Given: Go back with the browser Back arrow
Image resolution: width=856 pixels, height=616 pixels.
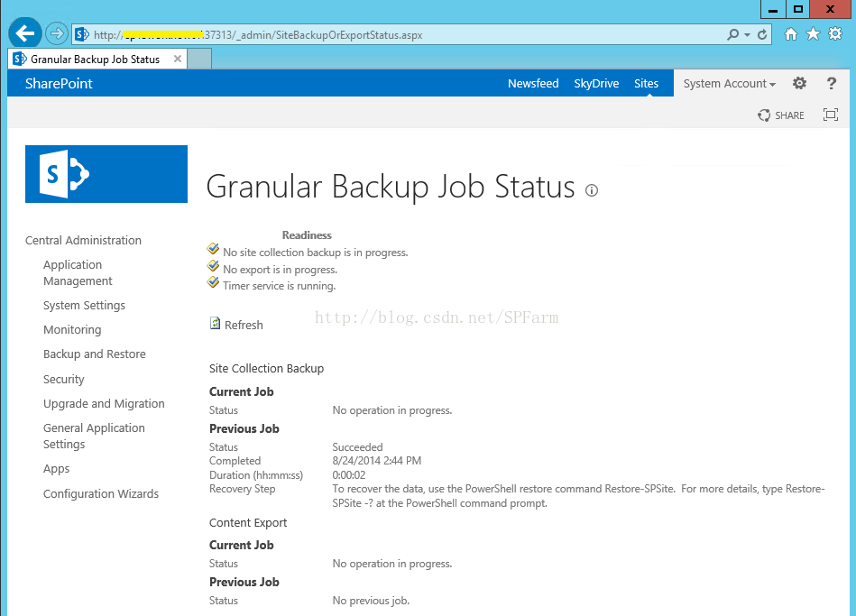Looking at the screenshot, I should point(25,34).
